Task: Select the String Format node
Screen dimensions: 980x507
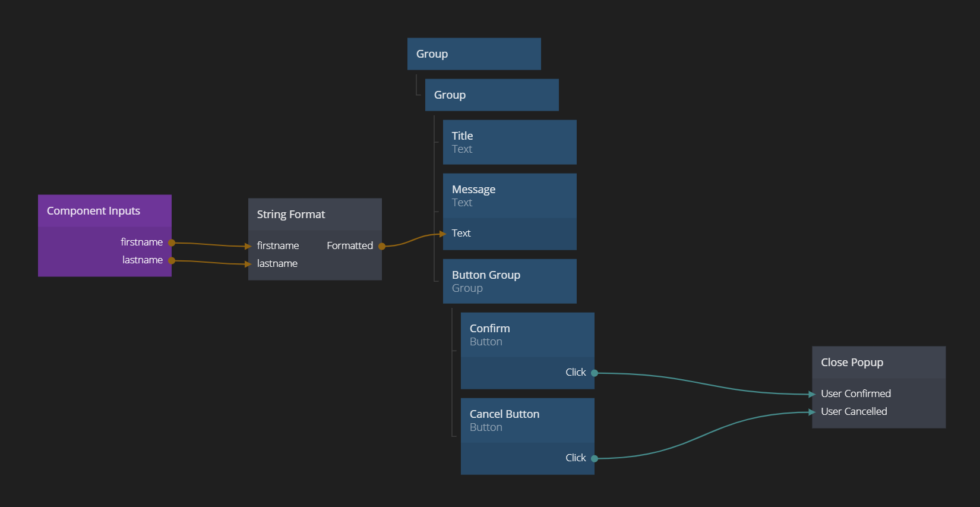Action: pyautogui.click(x=314, y=215)
